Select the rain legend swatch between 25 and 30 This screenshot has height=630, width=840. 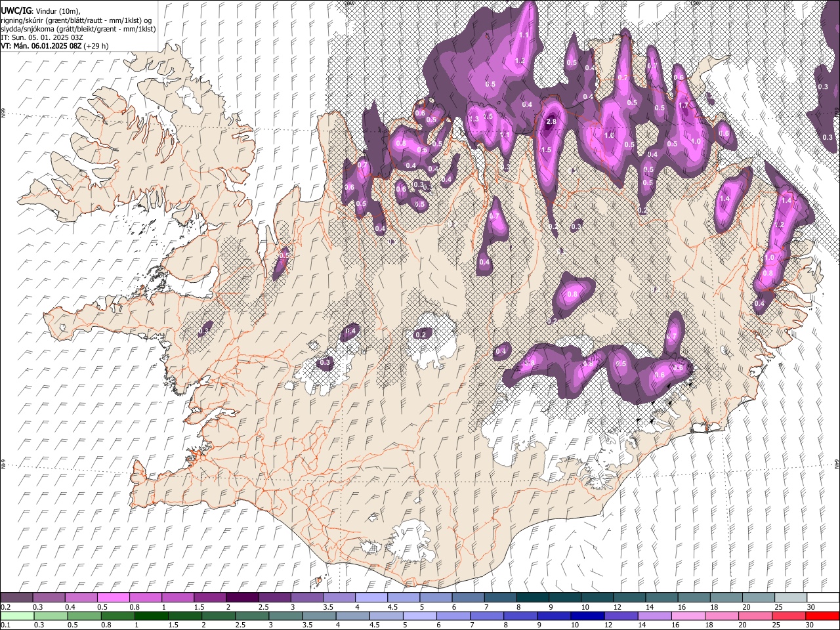[789, 616]
